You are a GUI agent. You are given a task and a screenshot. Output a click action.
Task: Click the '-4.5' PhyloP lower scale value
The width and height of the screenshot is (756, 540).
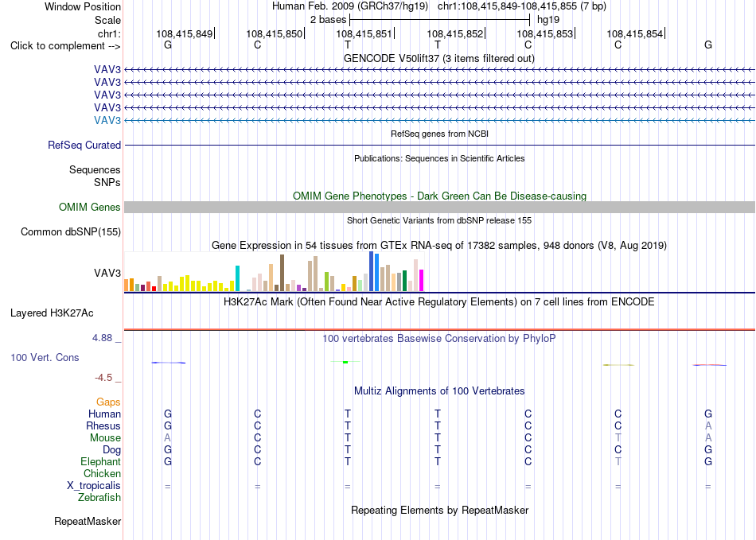103,378
